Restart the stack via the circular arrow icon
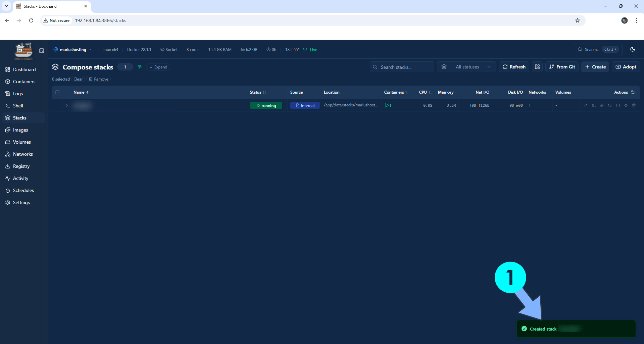The image size is (644, 344). (x=610, y=105)
